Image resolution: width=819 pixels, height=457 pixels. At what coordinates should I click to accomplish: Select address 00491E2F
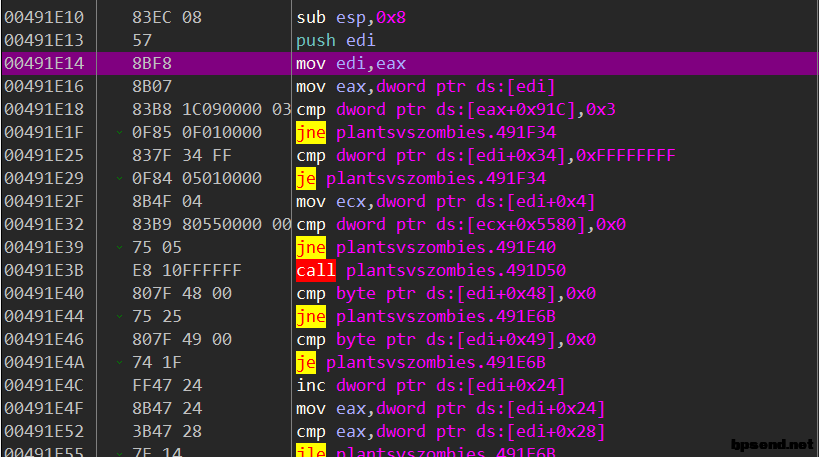pos(44,201)
